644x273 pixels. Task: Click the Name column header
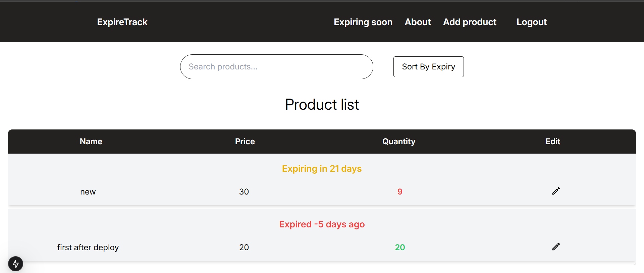(x=91, y=142)
